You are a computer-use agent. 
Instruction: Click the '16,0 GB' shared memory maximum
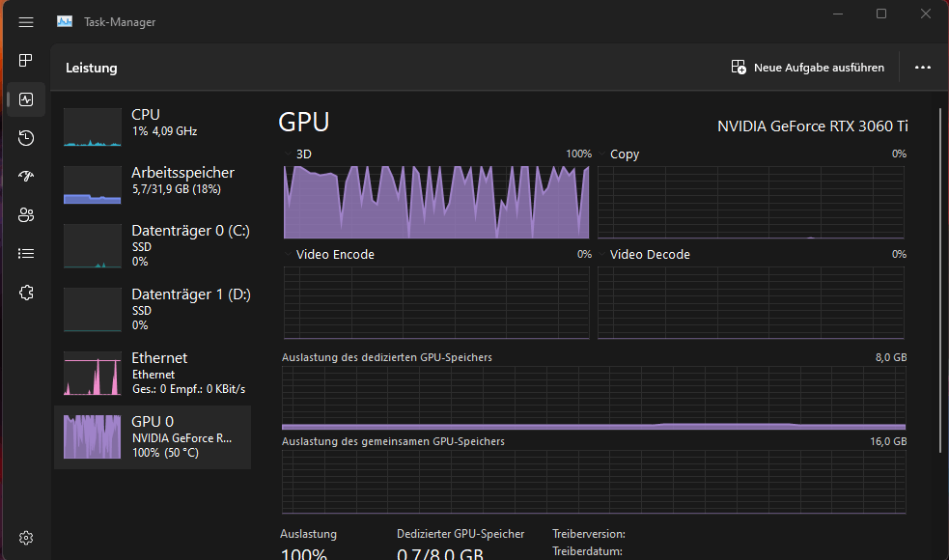888,441
